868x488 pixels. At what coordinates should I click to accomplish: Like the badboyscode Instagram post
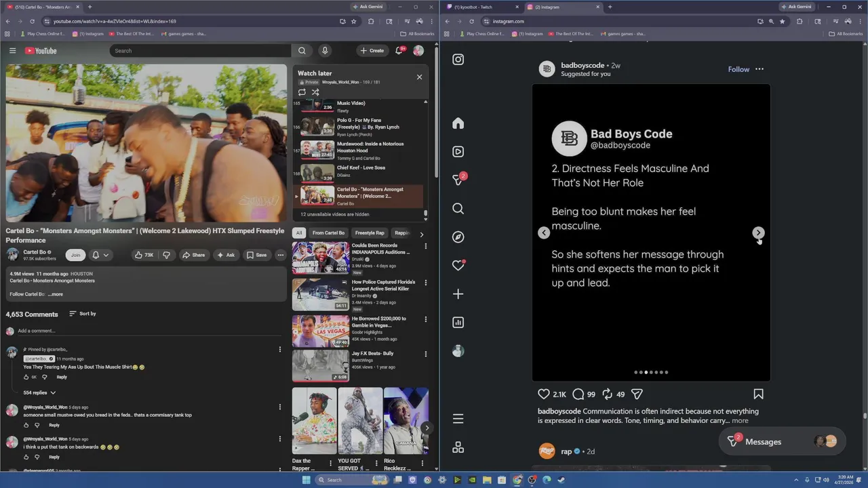(x=544, y=394)
